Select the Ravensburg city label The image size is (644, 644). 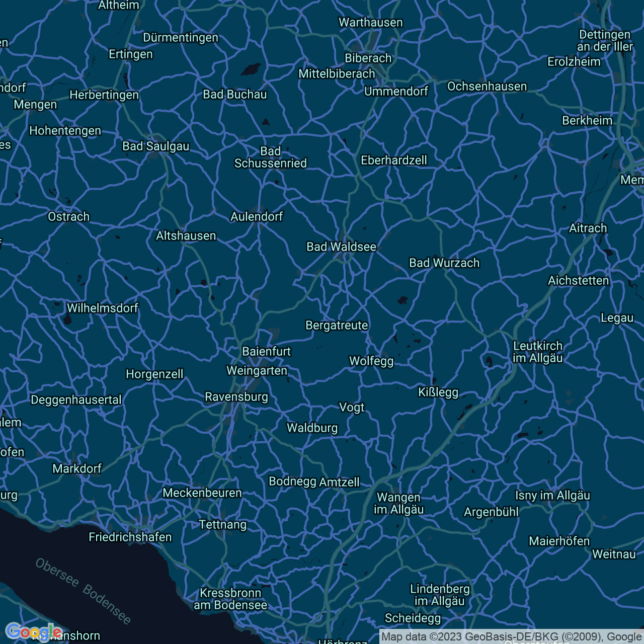point(236,397)
